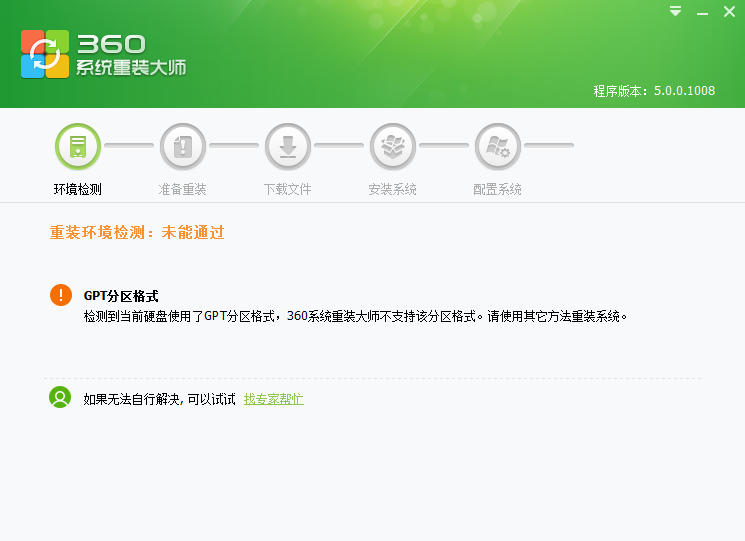The width and height of the screenshot is (745, 541).
Task: Select the 配置系统 step icon
Action: tap(498, 146)
